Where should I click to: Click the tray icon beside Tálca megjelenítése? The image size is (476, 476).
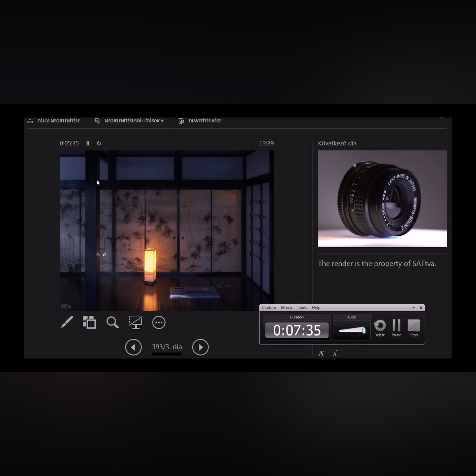[30, 121]
